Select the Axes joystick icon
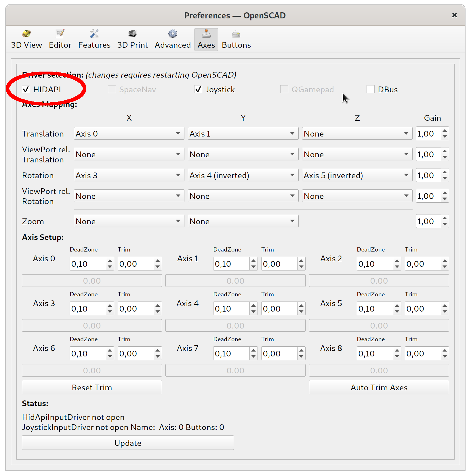The image size is (471, 476). pos(206,34)
